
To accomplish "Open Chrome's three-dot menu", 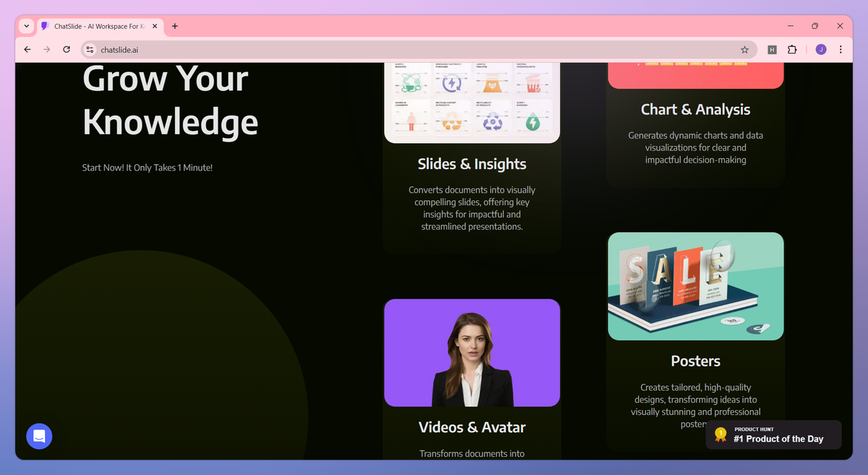I will (841, 50).
